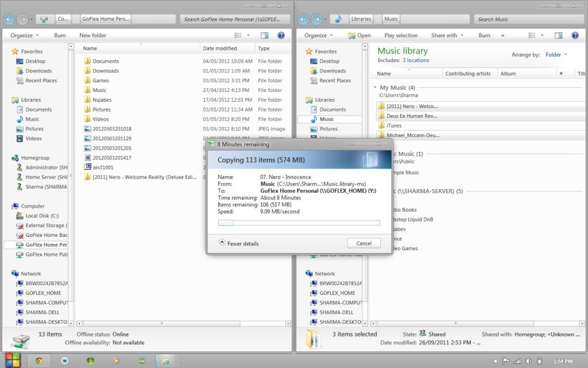Screen dimensions: 588x368
Task: Click the volume tray icon
Action: [x=528, y=361]
